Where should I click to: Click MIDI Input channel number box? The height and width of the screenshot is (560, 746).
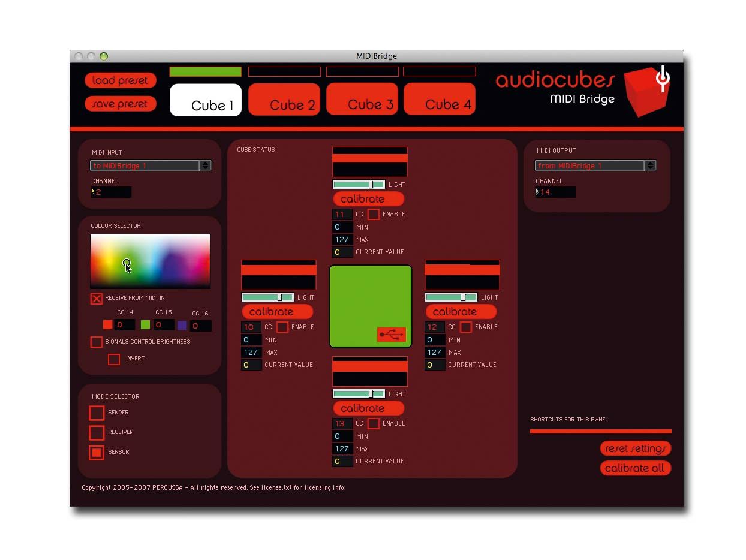111,192
